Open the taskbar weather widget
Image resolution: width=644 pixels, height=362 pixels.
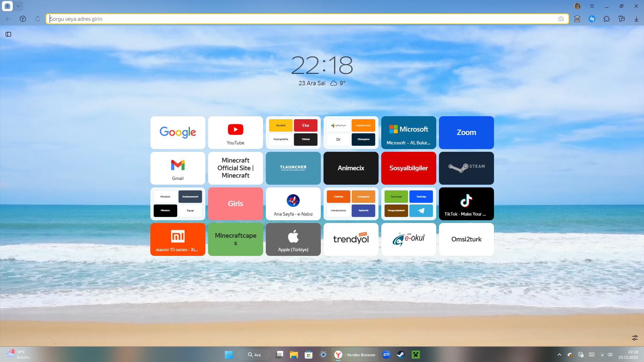point(18,355)
